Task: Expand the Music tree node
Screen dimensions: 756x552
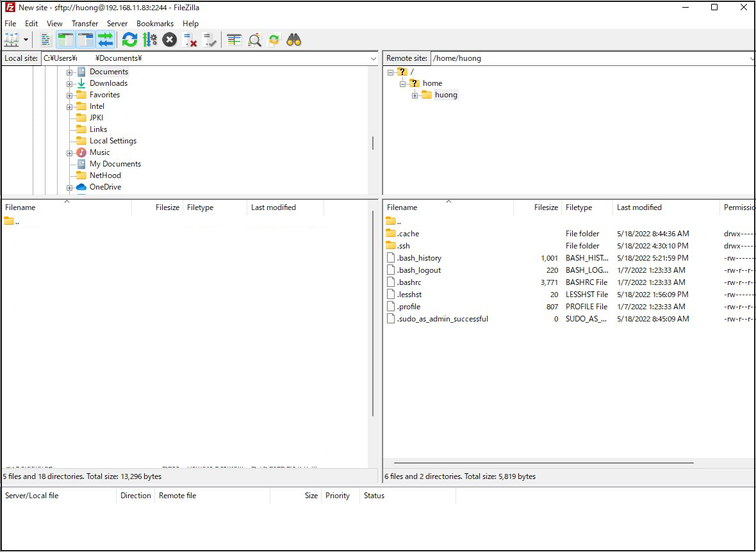Action: (x=69, y=153)
